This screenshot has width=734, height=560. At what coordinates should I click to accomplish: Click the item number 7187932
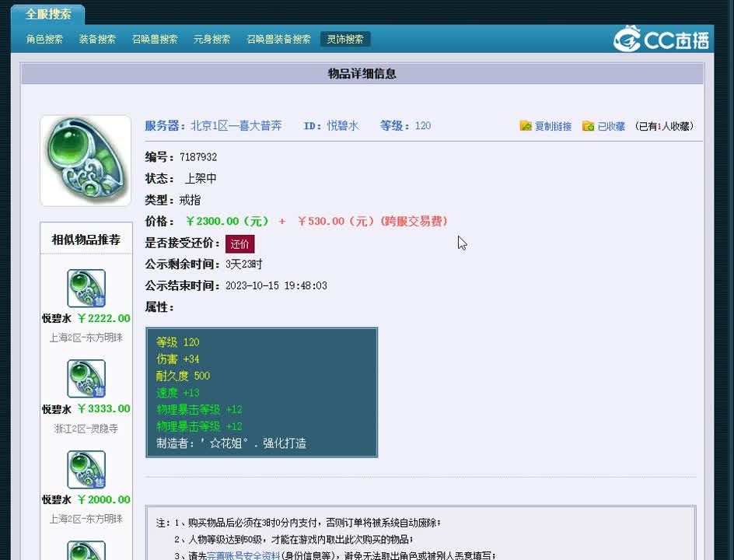click(x=198, y=157)
